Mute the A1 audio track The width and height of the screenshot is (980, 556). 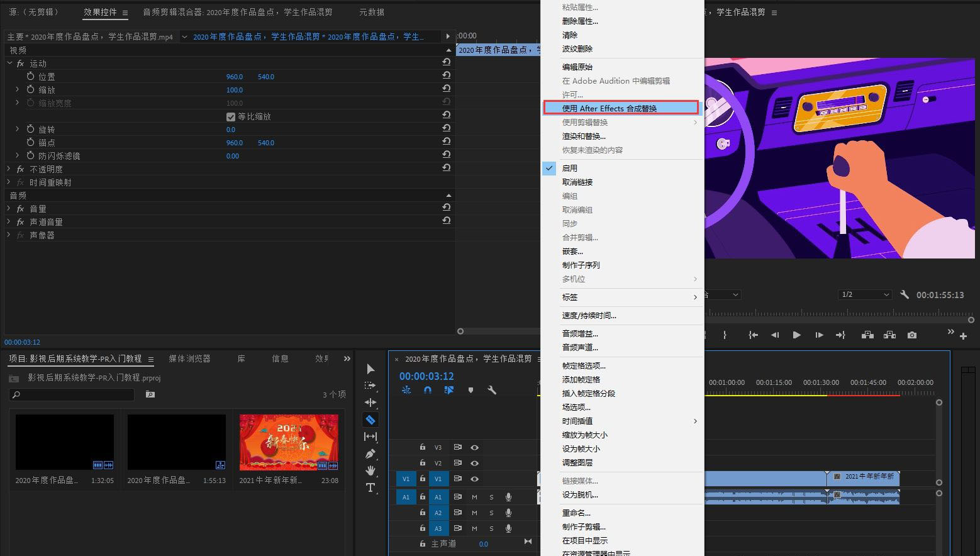[x=475, y=497]
